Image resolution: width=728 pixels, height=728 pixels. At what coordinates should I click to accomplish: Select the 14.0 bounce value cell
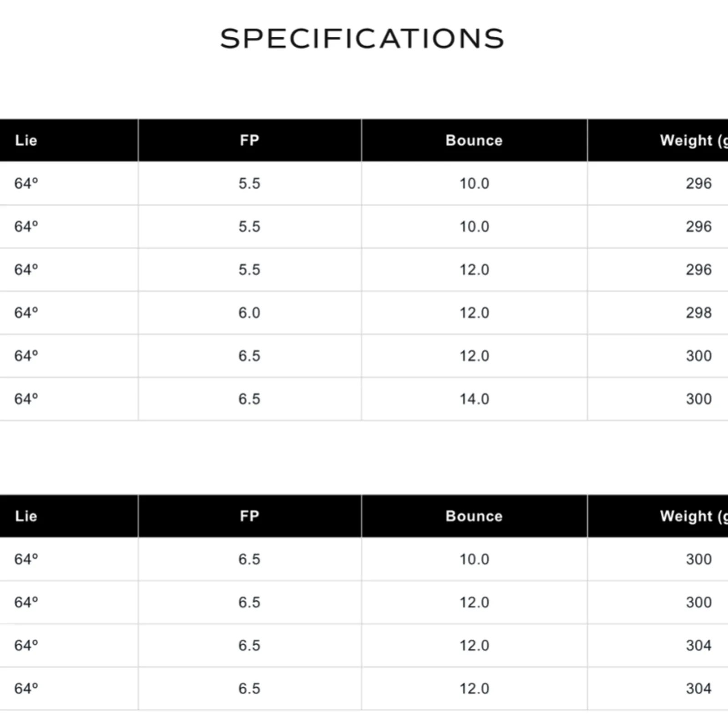pos(474,399)
